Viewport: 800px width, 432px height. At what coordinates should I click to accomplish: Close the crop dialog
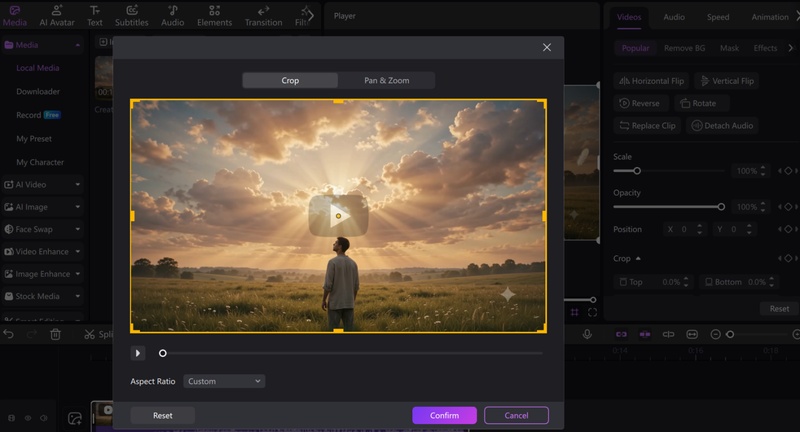(547, 47)
